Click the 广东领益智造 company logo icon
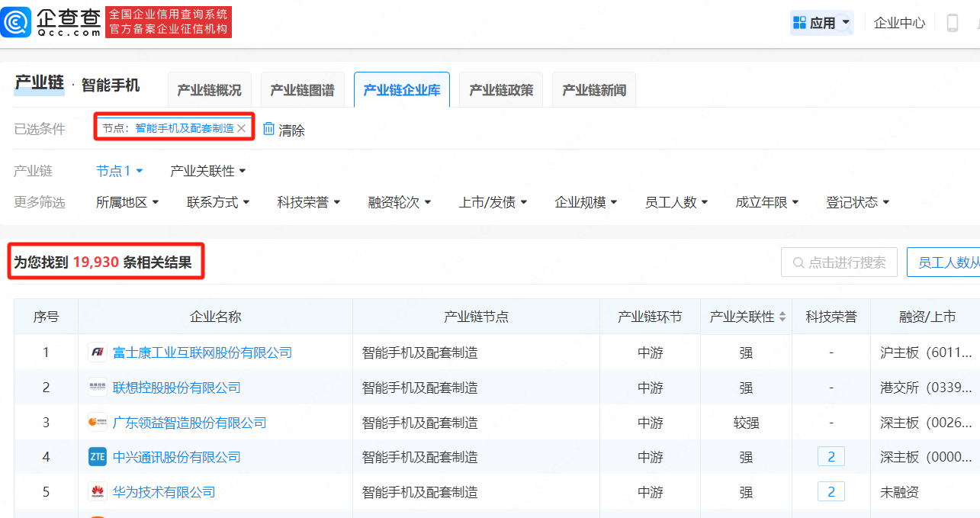 click(x=97, y=422)
